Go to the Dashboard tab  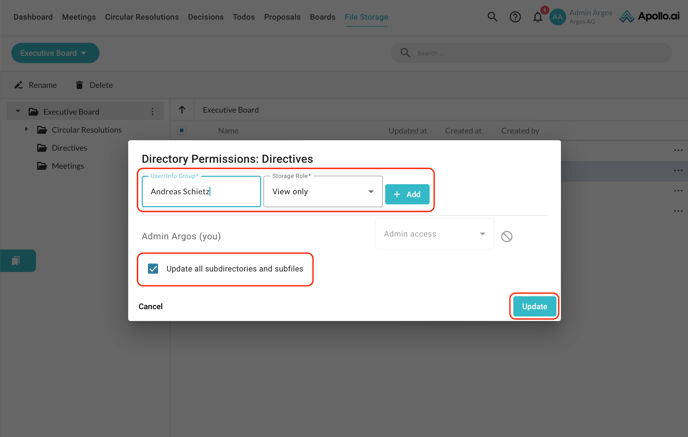point(33,17)
